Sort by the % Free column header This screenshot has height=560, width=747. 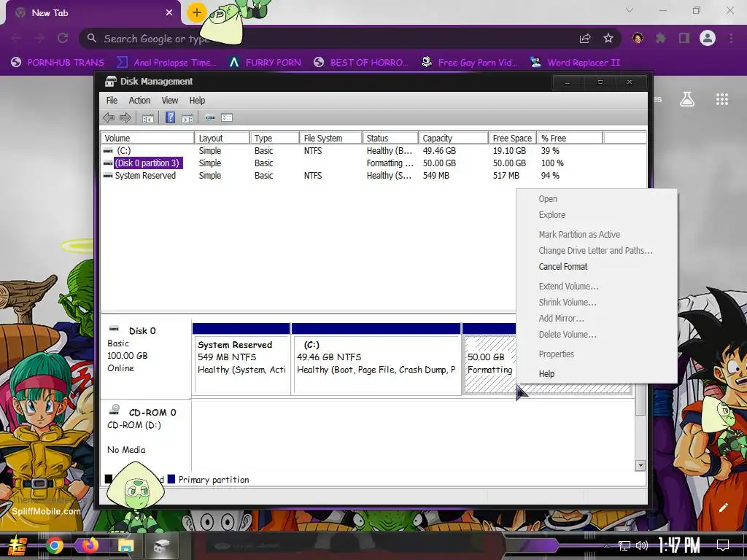click(x=570, y=138)
